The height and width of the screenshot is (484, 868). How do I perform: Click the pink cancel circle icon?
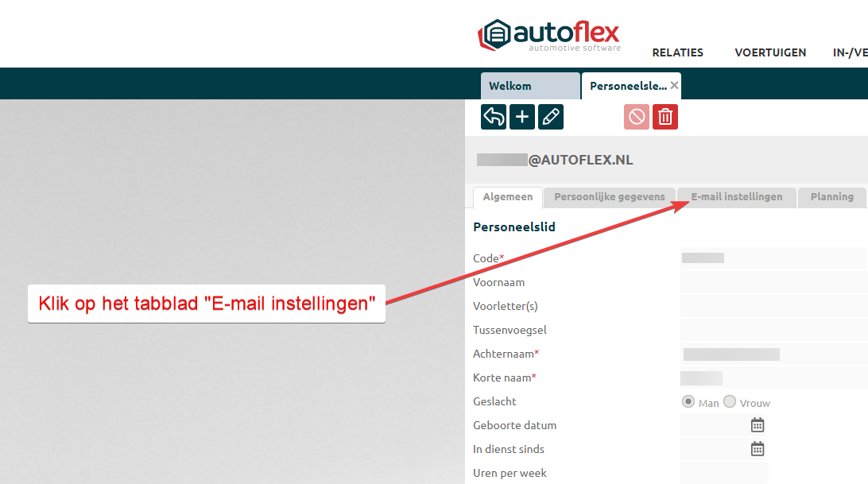637,117
